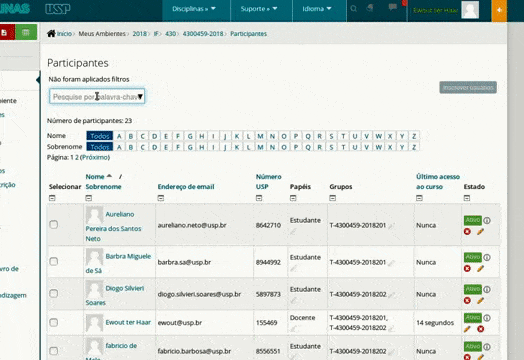Filter Nome by letter M
The height and width of the screenshot is (360, 524).
point(260,136)
